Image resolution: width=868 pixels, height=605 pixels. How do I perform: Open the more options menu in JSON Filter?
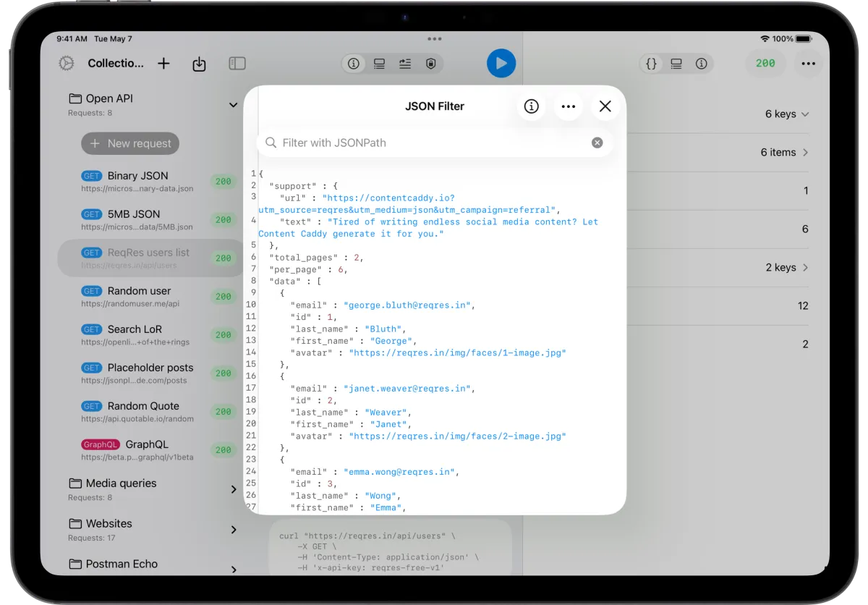(x=569, y=106)
